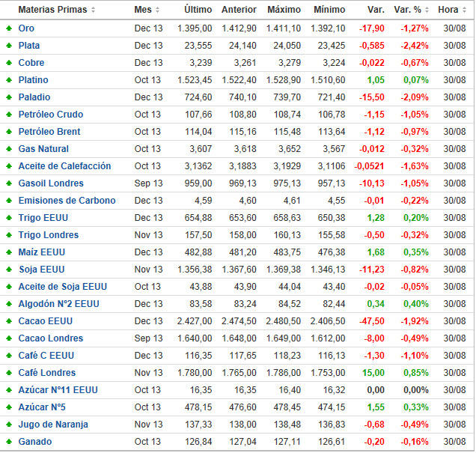Click the Último column header
The image size is (476, 453).
[198, 10]
